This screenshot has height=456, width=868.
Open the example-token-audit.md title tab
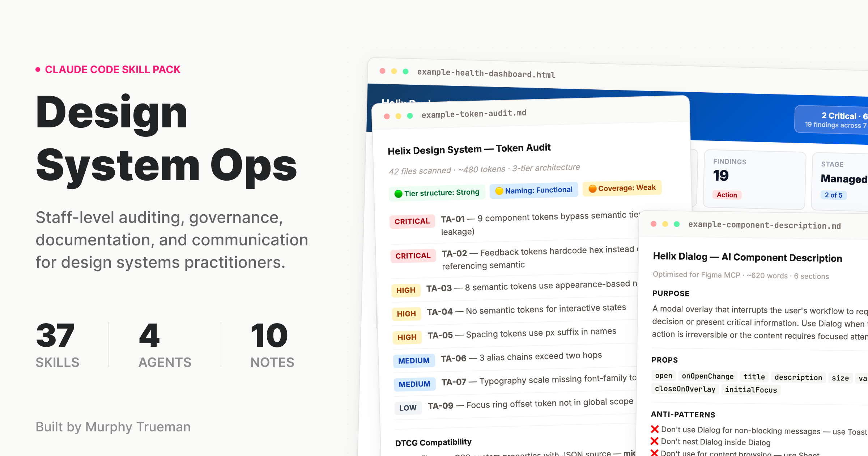473,114
